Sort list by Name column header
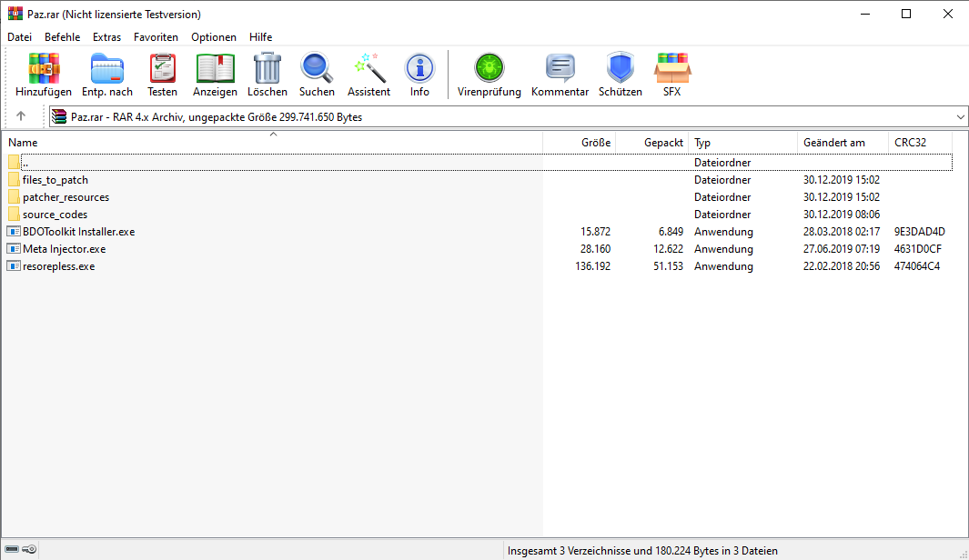Image resolution: width=969 pixels, height=560 pixels. 273,143
